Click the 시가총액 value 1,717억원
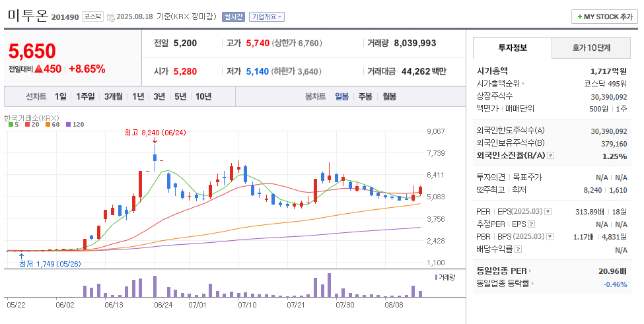 pyautogui.click(x=609, y=71)
